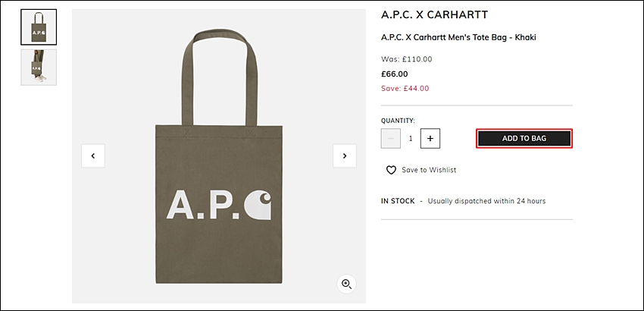Select the Men's Tote Bag - Khaki title
The width and height of the screenshot is (644, 311).
(x=458, y=37)
